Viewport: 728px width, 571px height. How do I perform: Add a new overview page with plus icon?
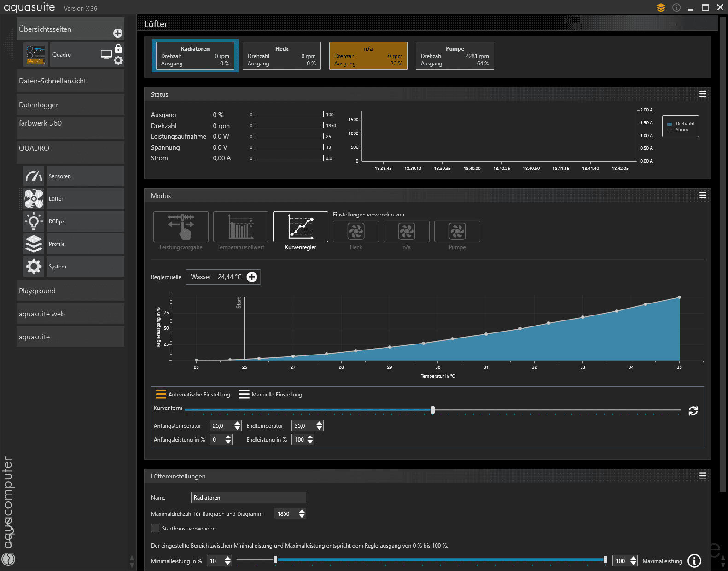tap(118, 33)
